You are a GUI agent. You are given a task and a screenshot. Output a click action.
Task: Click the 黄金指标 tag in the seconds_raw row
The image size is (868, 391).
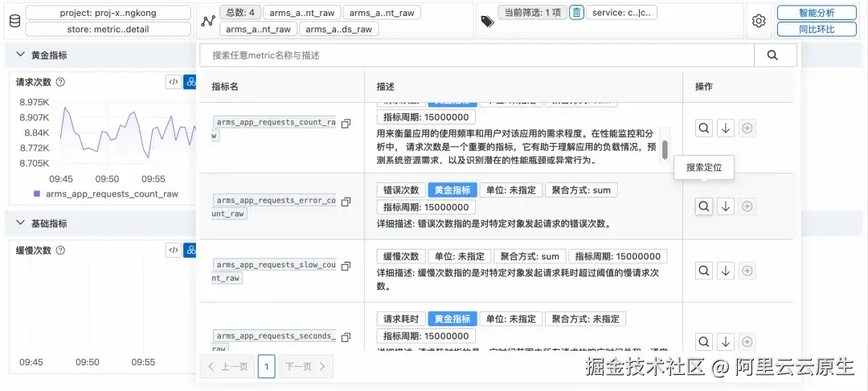452,319
